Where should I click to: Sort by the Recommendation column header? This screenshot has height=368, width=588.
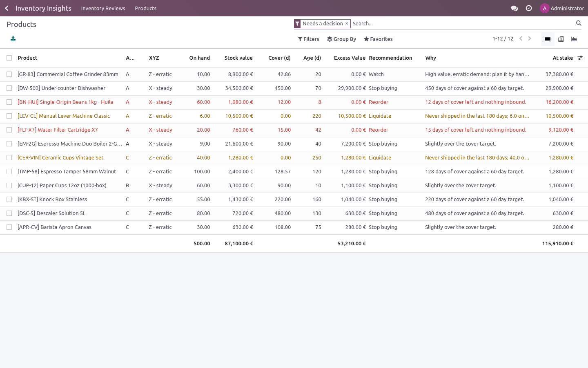coord(390,58)
